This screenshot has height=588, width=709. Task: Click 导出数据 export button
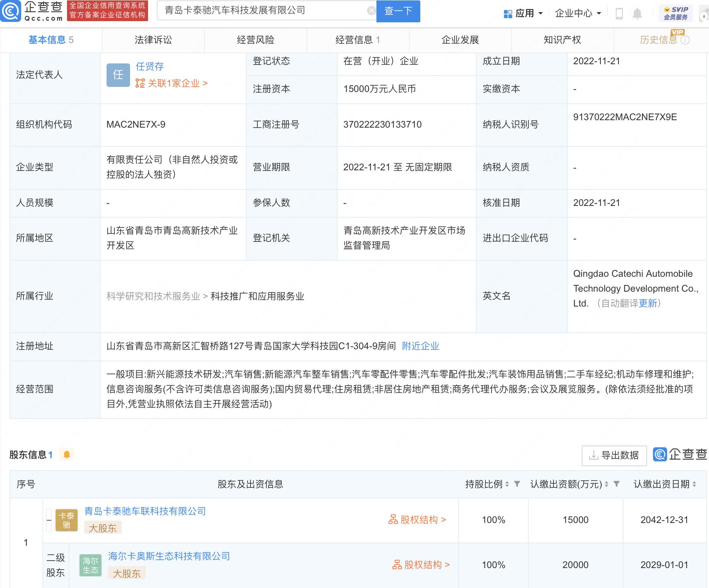point(614,456)
